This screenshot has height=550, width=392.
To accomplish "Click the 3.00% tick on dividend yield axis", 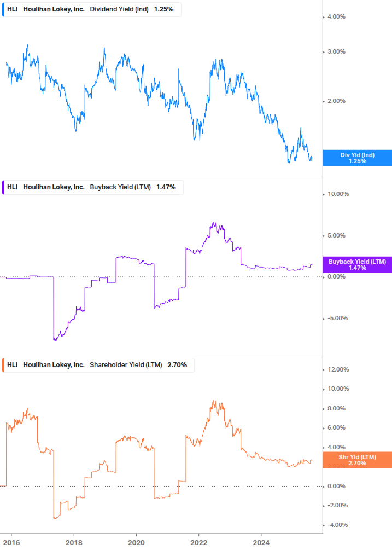I will pyautogui.click(x=336, y=51).
